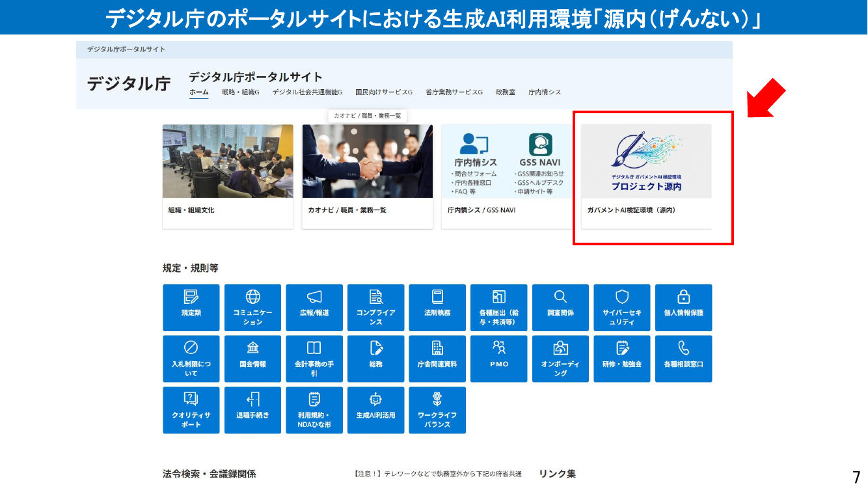Viewport: 868px width, 488px height.
Task: Click the デジタル庁ポータルサイト breadcrumb
Action: (126, 49)
